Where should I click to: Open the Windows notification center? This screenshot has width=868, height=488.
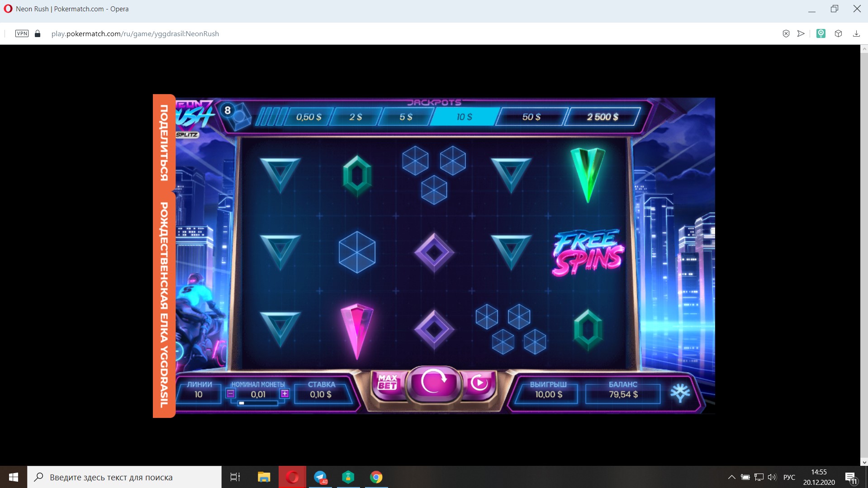851,477
